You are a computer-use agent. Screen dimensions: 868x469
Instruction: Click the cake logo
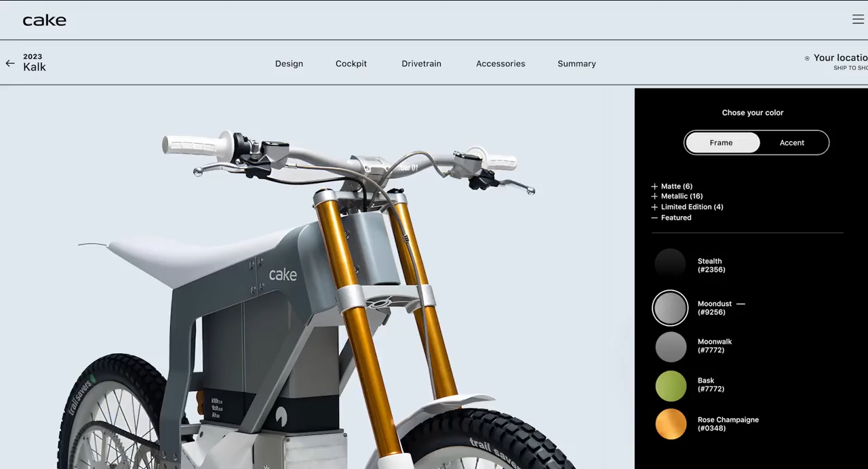[x=45, y=20]
